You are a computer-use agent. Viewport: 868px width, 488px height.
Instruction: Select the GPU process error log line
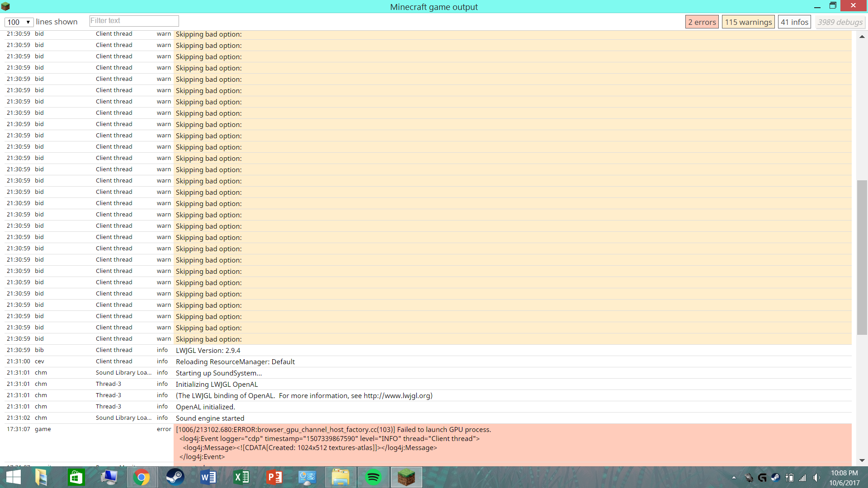pyautogui.click(x=333, y=429)
